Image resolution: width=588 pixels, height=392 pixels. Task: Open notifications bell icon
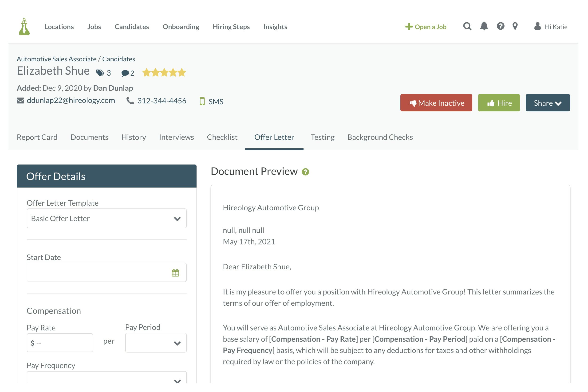coord(484,26)
